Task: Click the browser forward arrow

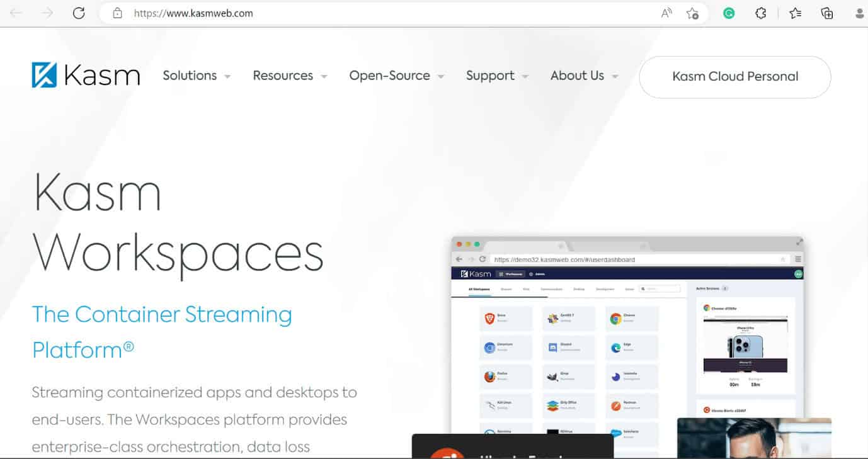Action: 47,13
